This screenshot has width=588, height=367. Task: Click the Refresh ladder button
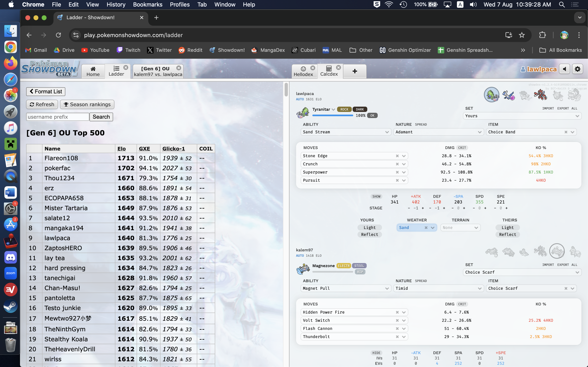click(42, 104)
